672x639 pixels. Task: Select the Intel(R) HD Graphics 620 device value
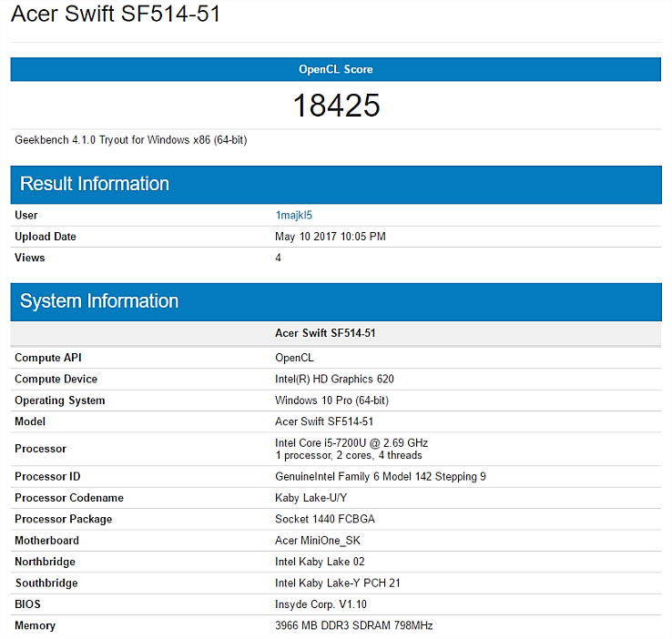[x=334, y=379]
